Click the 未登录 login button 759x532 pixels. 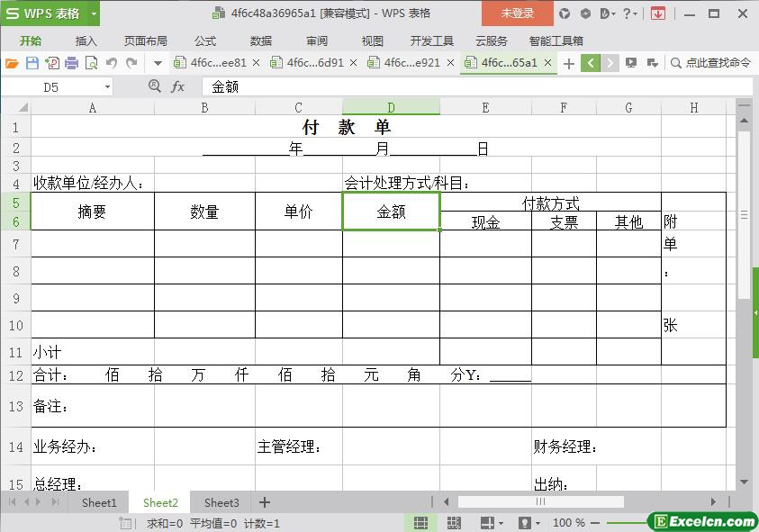pos(518,14)
